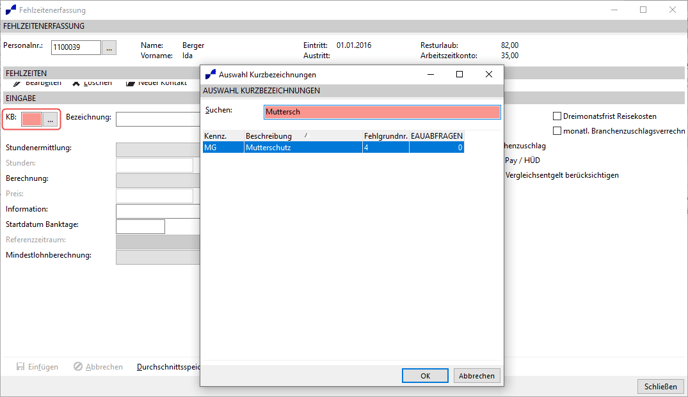Click EAUABFRAGEN value 0 cell

click(437, 147)
